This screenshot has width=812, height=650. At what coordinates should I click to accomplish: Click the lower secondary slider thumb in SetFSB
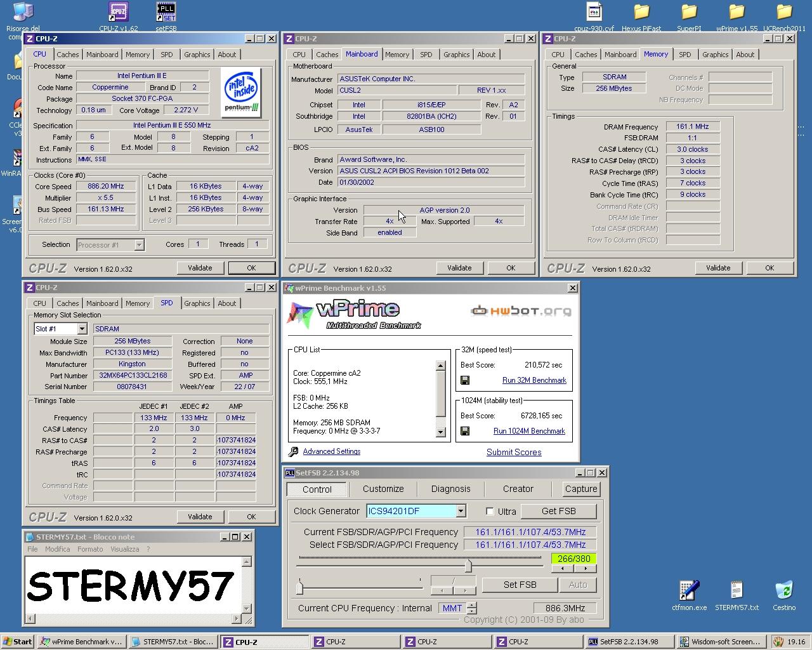pos(299,587)
